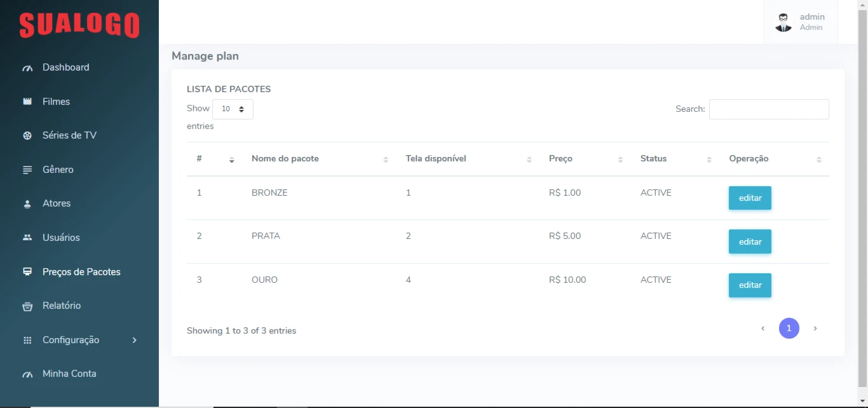Click the Search input field

[x=769, y=109]
